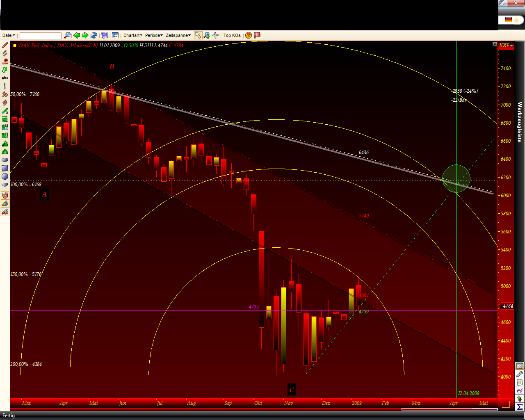The image size is (525, 420).
Task: Click the time axis scrollbar thumb
Action: pos(449,409)
